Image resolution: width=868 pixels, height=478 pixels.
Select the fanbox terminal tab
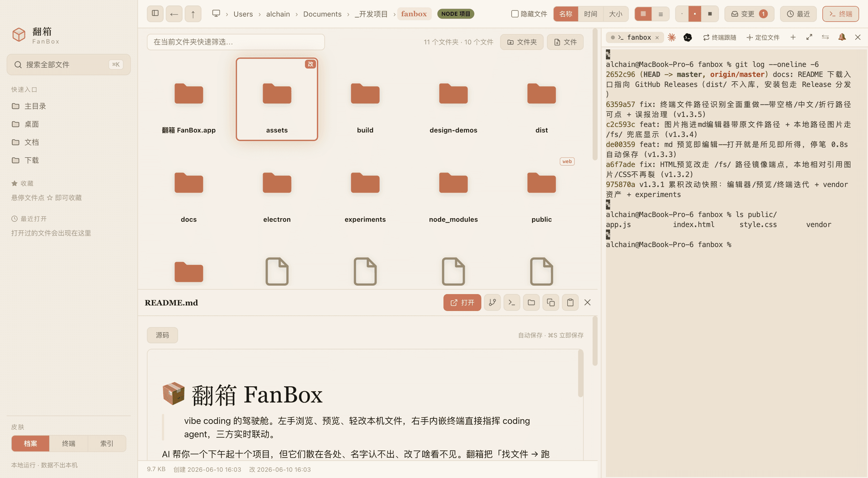click(x=634, y=37)
